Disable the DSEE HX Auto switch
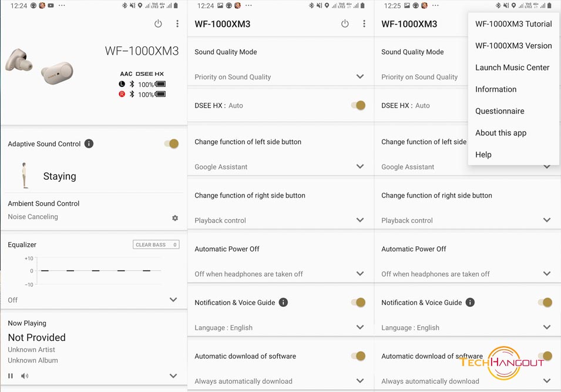Viewport: 561px width, 392px height. tap(358, 105)
